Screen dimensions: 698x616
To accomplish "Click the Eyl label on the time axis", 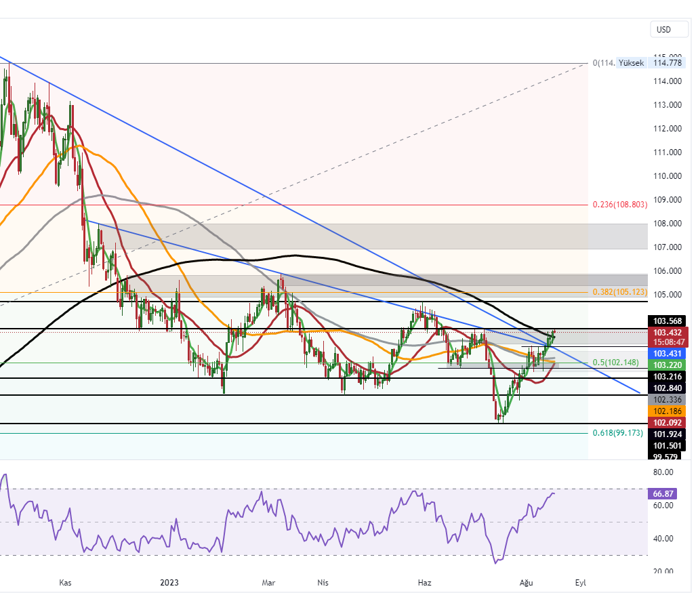I will pyautogui.click(x=580, y=582).
